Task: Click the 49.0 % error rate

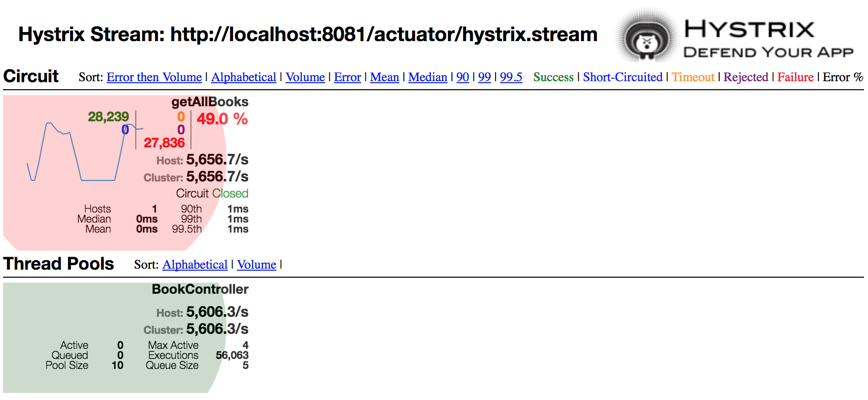Action: pos(222,119)
